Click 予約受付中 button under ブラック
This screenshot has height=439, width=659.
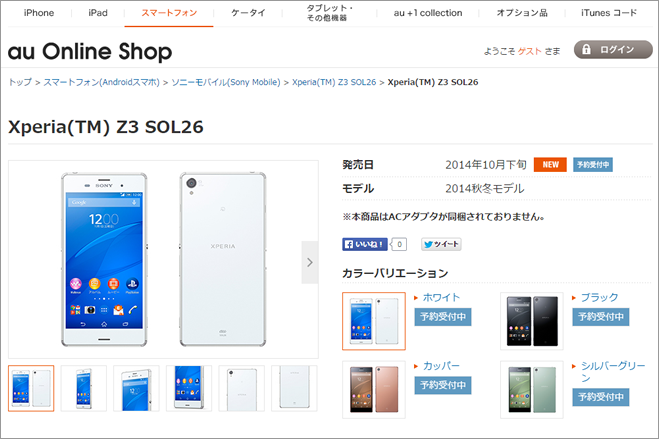(601, 317)
